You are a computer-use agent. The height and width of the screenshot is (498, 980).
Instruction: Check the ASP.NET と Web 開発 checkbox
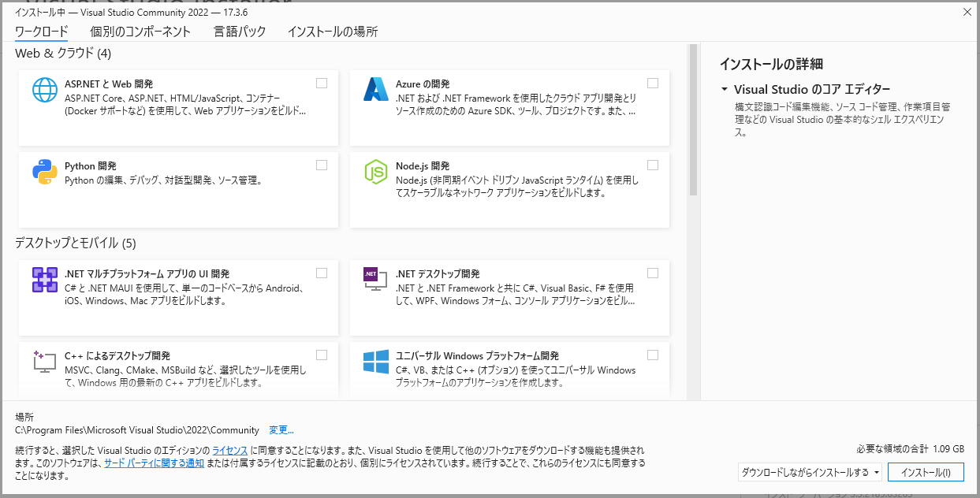click(322, 83)
